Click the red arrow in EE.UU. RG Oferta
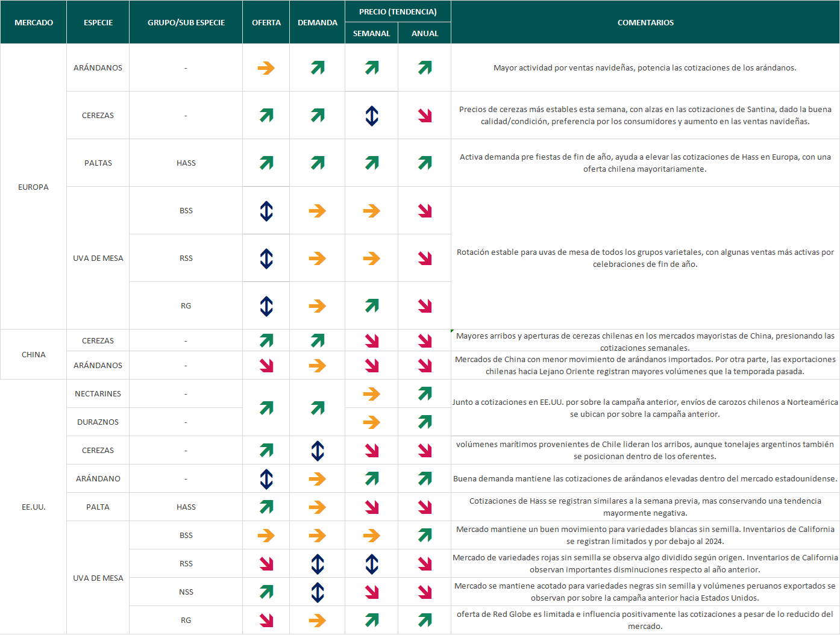 pyautogui.click(x=266, y=621)
